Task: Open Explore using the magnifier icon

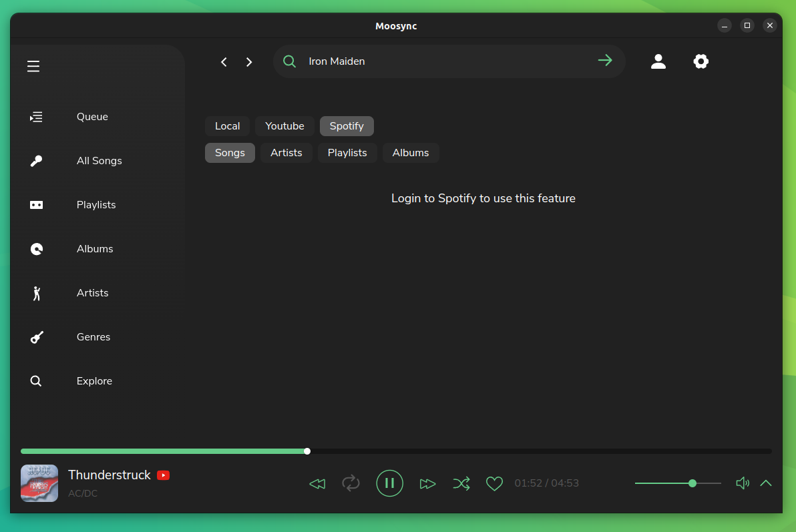Action: pos(36,380)
